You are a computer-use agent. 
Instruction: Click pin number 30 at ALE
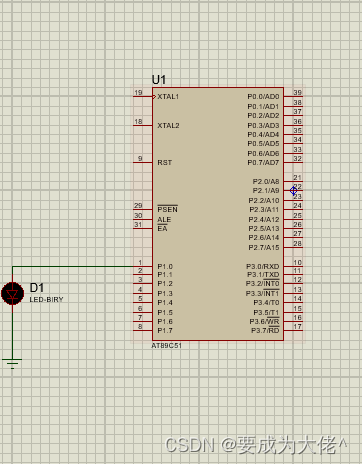tap(138, 215)
